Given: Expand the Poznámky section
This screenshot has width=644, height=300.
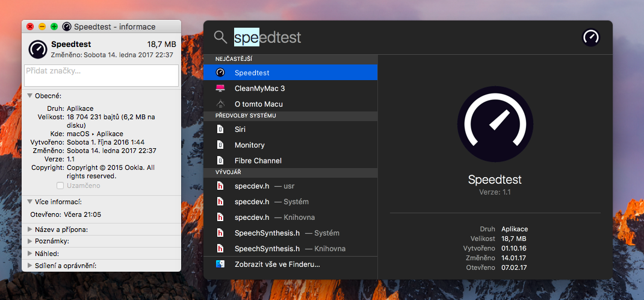Looking at the screenshot, I should [x=30, y=241].
